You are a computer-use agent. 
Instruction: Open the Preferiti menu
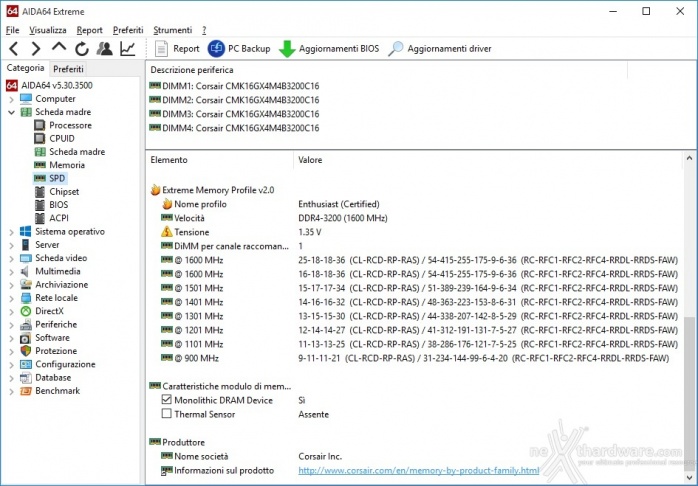click(128, 30)
